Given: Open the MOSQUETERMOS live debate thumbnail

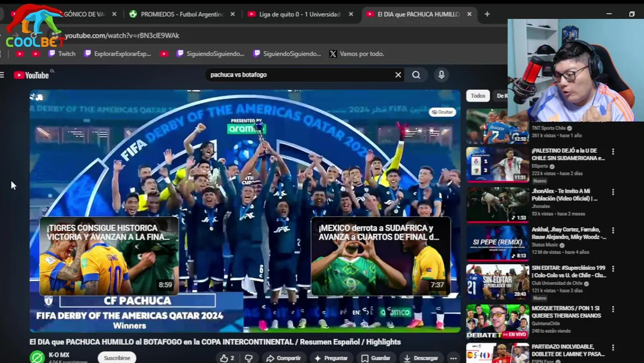Looking at the screenshot, I should pos(497,321).
